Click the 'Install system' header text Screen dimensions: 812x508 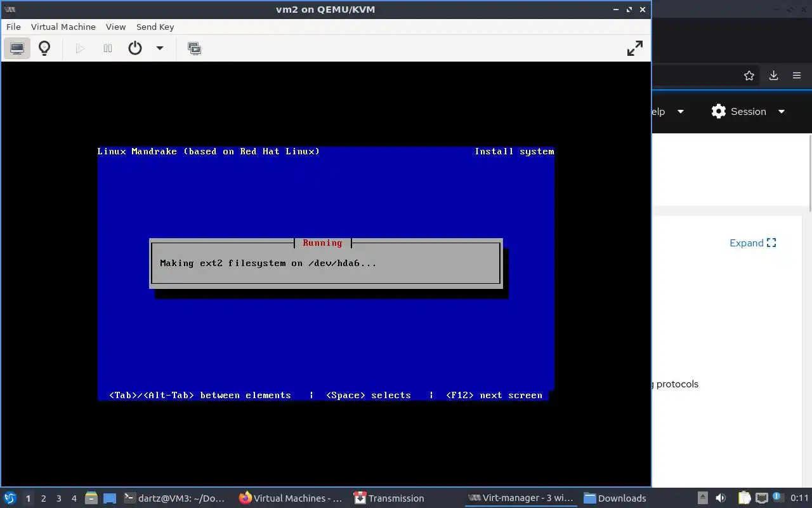pyautogui.click(x=514, y=151)
